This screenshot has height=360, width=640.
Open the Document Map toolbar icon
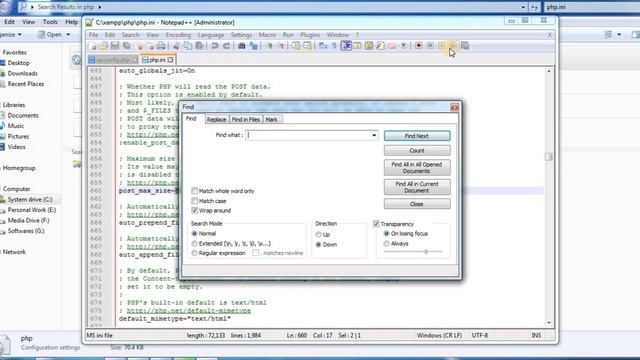point(369,46)
